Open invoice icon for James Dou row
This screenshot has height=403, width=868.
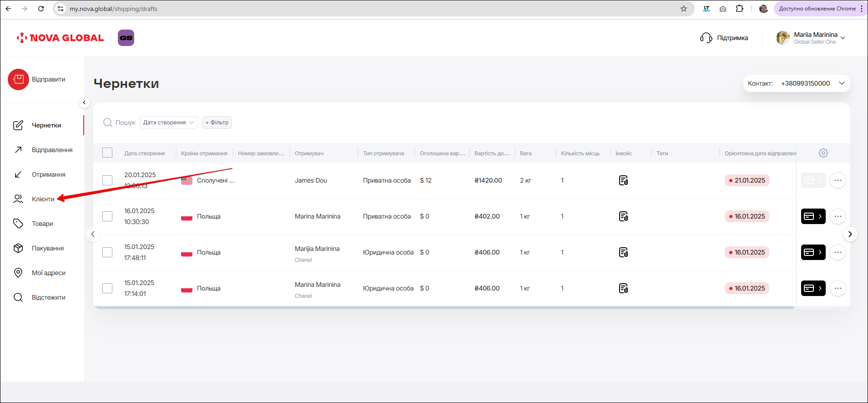click(623, 180)
